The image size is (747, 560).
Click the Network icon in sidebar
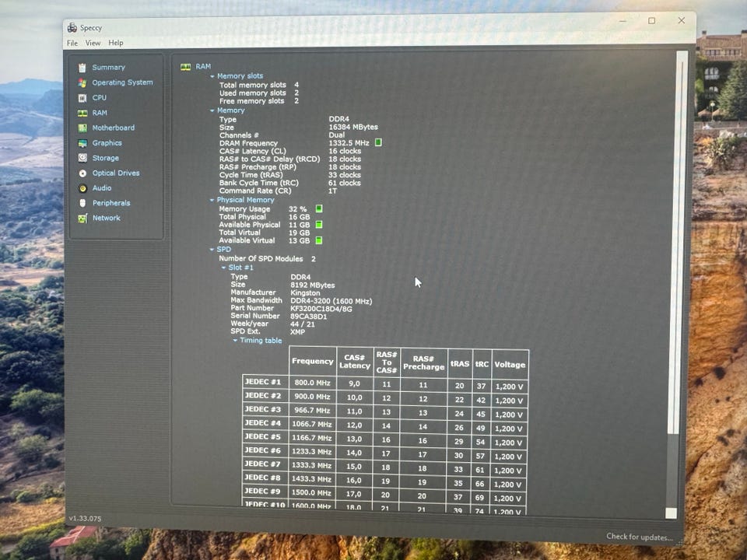tap(82, 219)
